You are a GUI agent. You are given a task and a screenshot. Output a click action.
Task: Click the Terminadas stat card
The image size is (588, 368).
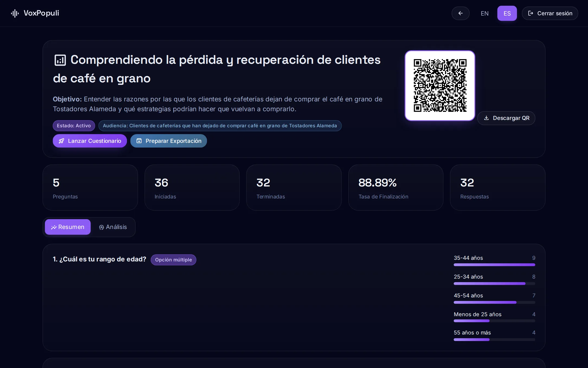pyautogui.click(x=294, y=188)
